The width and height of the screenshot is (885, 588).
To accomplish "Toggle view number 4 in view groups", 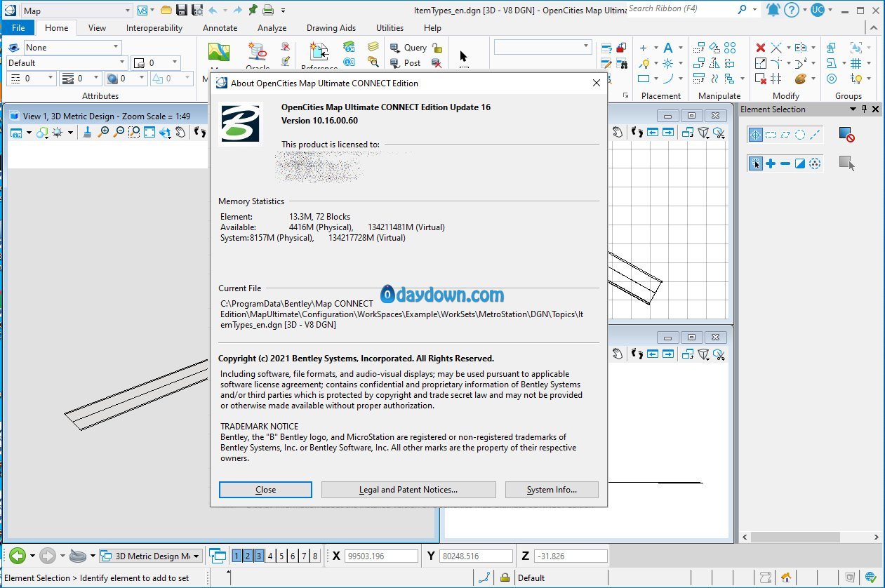I will tap(270, 556).
